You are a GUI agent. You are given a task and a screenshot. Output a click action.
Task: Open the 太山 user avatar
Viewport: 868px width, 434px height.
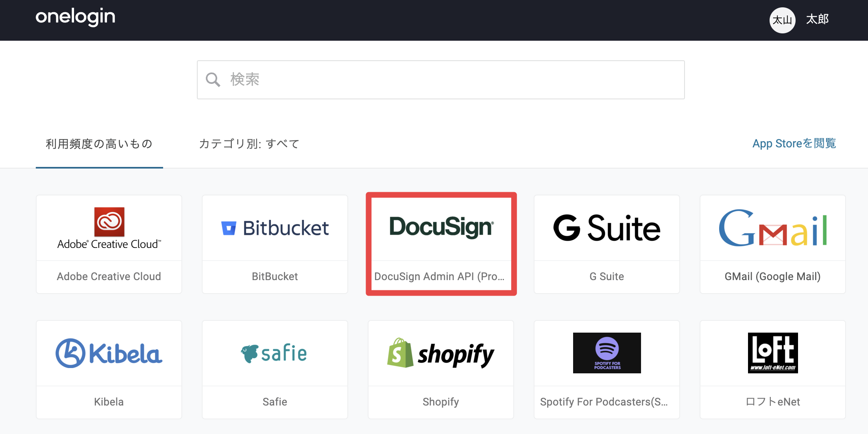tap(782, 20)
